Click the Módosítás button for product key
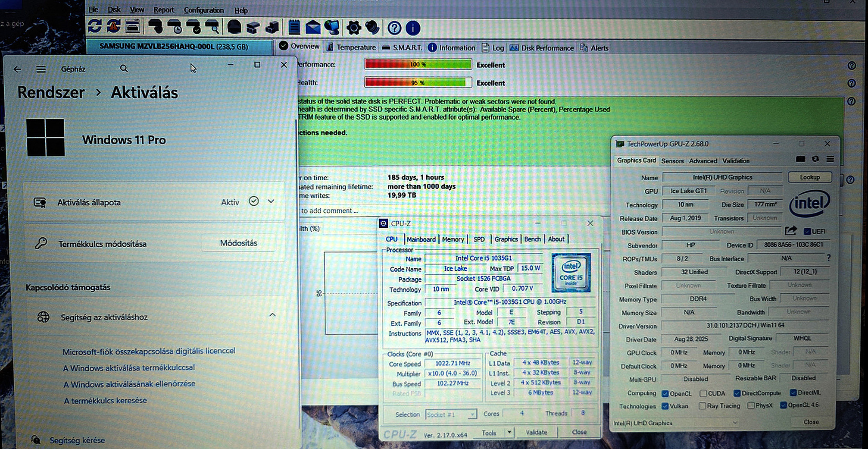This screenshot has width=868, height=449. (238, 243)
